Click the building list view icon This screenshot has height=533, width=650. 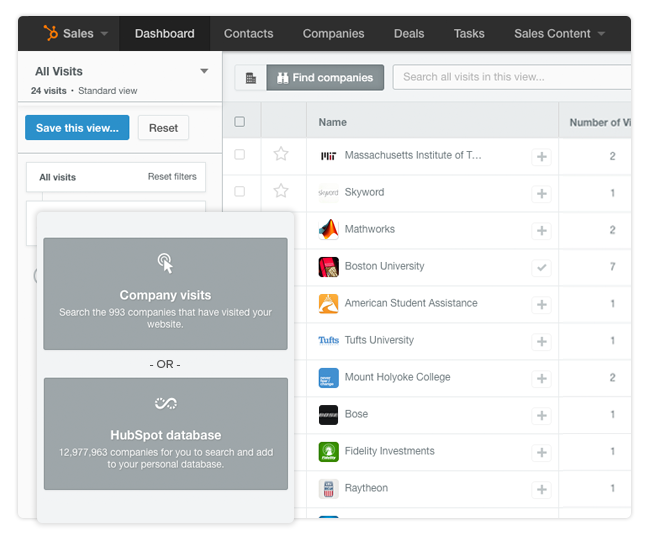pyautogui.click(x=250, y=78)
